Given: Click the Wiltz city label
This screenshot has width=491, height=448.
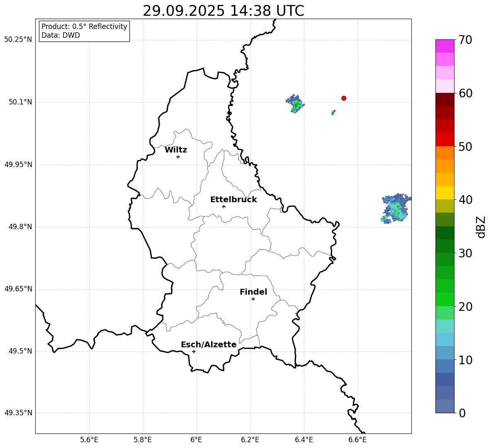Looking at the screenshot, I should [176, 150].
